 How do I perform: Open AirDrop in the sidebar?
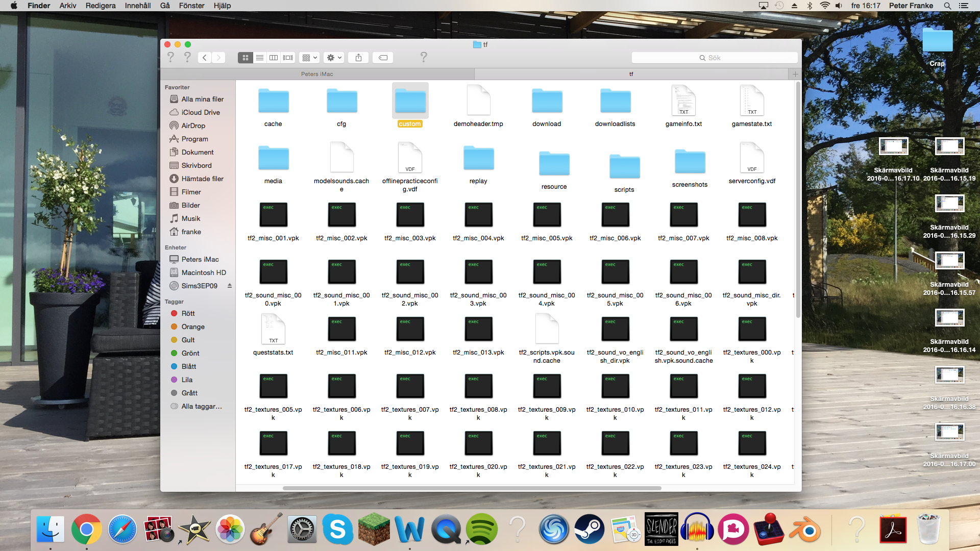(x=193, y=126)
